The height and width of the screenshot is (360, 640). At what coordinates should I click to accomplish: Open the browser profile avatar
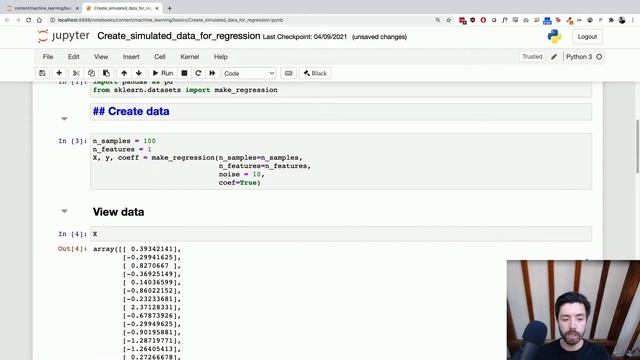tap(622, 20)
